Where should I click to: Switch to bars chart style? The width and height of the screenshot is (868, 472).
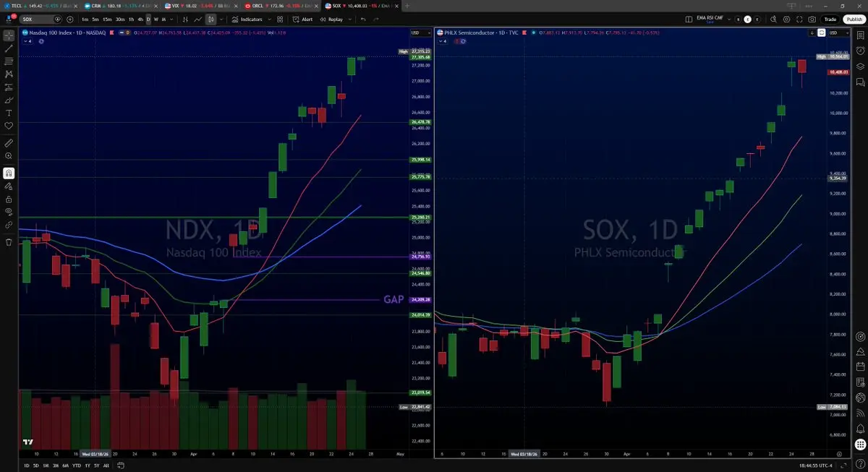tap(184, 19)
